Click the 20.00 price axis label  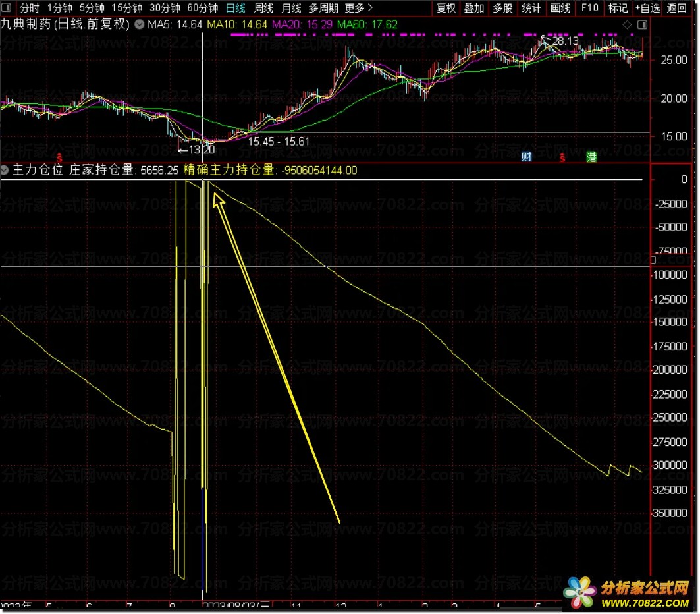[674, 98]
